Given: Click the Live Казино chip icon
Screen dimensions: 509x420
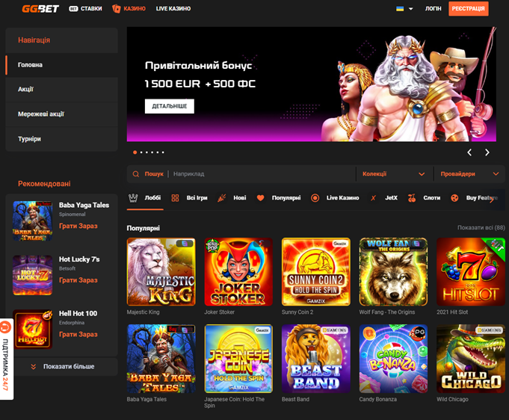Looking at the screenshot, I should pos(315,198).
